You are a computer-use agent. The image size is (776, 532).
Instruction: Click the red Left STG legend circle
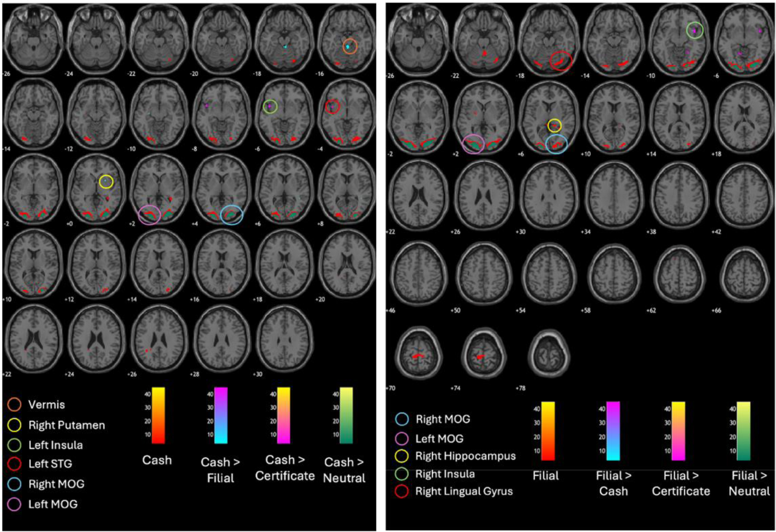(x=14, y=464)
